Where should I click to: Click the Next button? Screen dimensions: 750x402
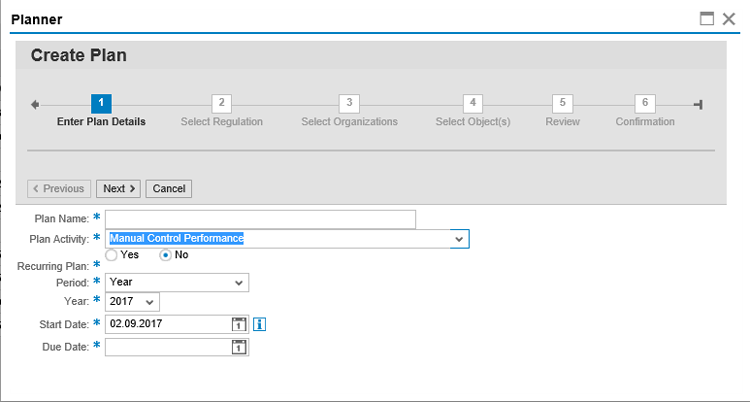(x=119, y=188)
